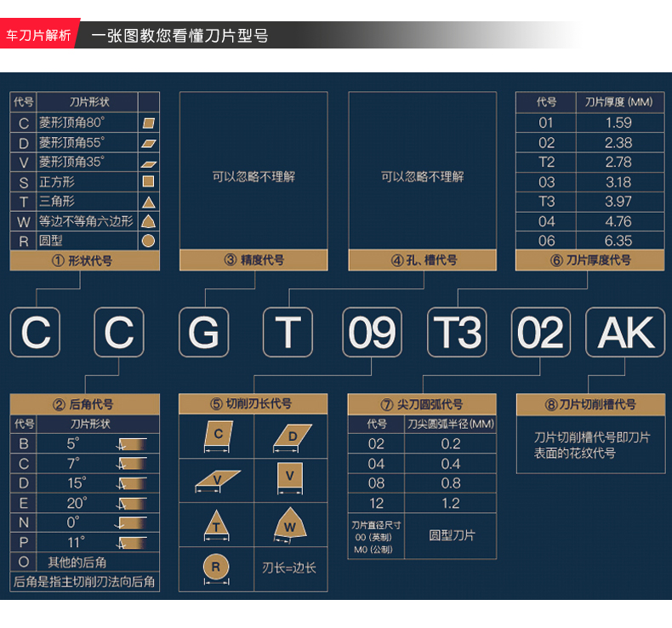The height and width of the screenshot is (628, 672).
Task: Click the 4.76 thickness value
Action: coord(619,221)
